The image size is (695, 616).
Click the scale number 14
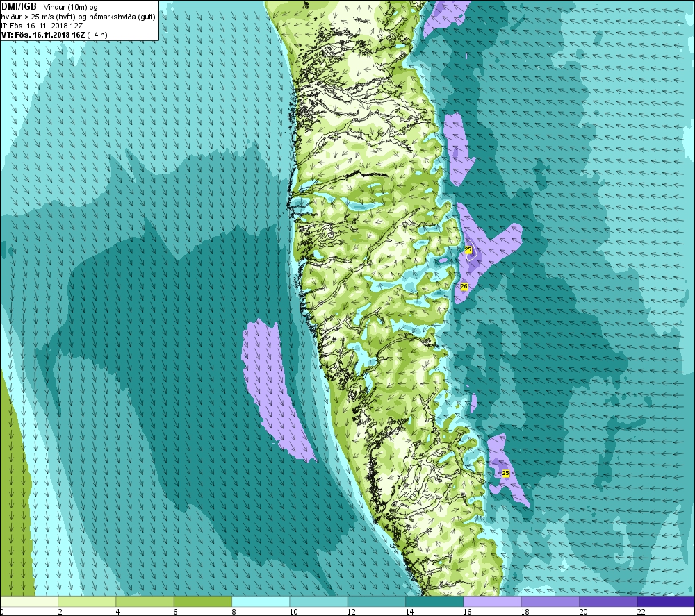coord(409,612)
